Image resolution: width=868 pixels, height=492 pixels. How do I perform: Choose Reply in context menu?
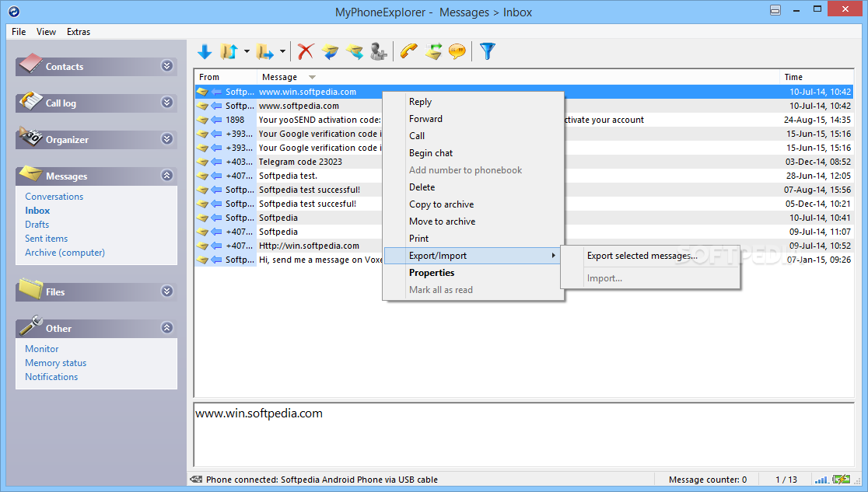[474, 102]
